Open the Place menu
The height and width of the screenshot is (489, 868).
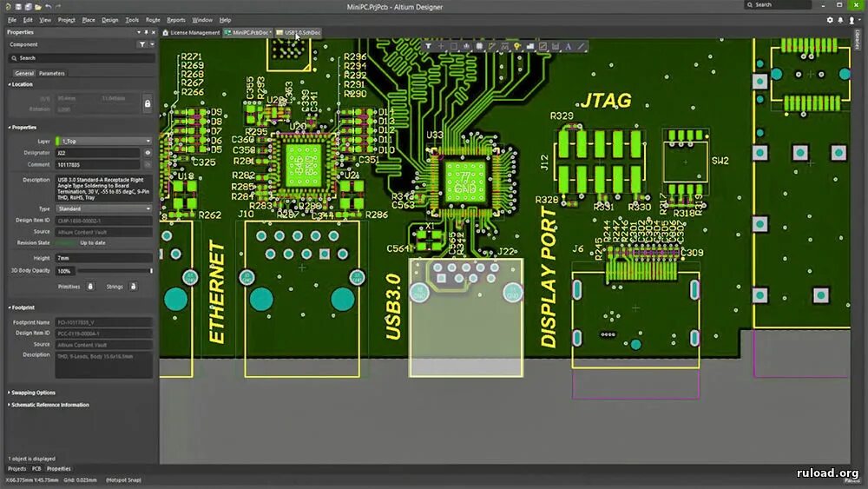coord(89,20)
